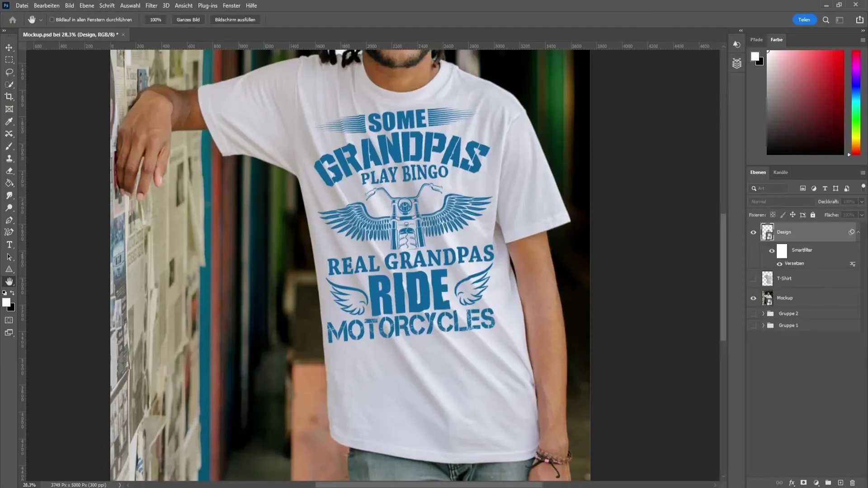The width and height of the screenshot is (868, 488).
Task: Click the Ganzes Bild button
Action: 188,20
